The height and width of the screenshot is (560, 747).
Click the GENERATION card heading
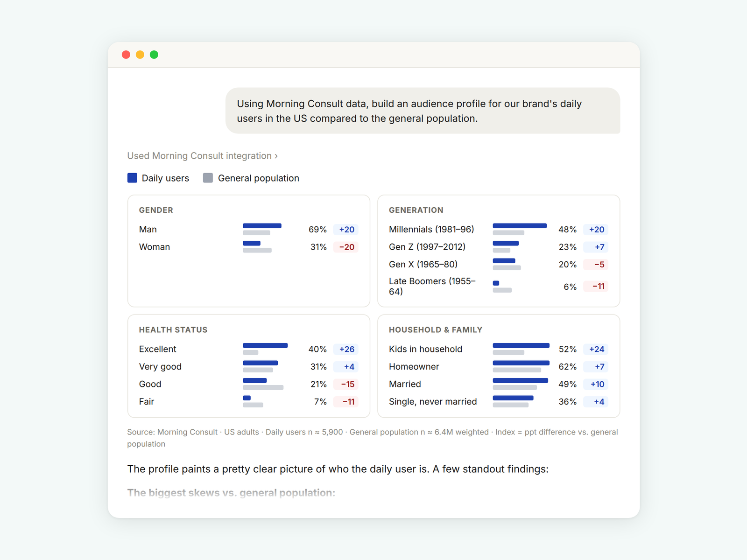point(416,210)
